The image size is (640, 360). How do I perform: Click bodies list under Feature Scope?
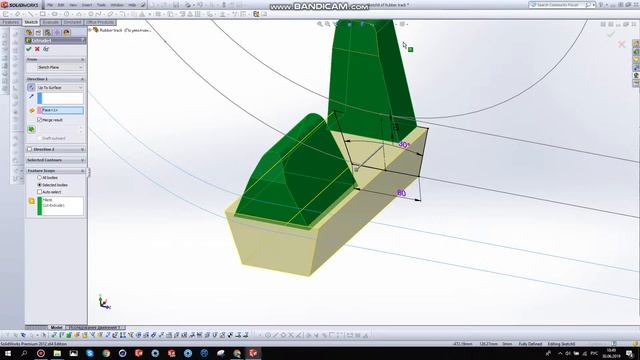point(60,206)
